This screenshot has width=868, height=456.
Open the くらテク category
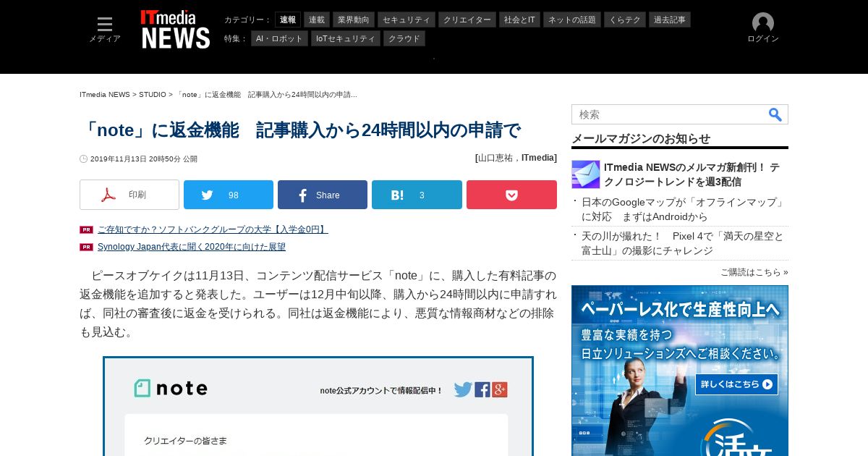pos(625,20)
